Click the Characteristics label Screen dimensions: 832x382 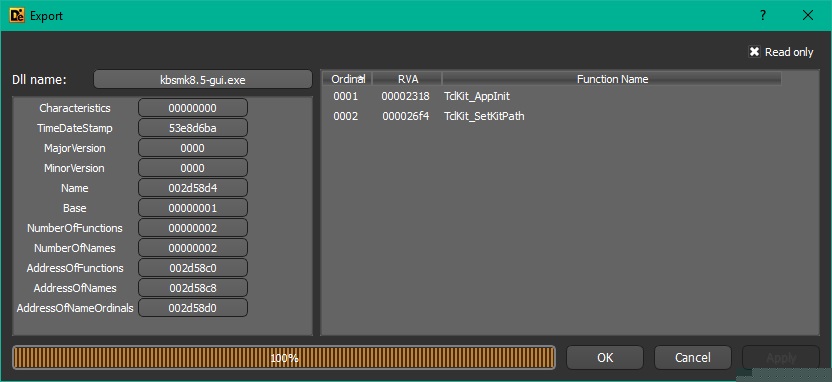[x=75, y=108]
